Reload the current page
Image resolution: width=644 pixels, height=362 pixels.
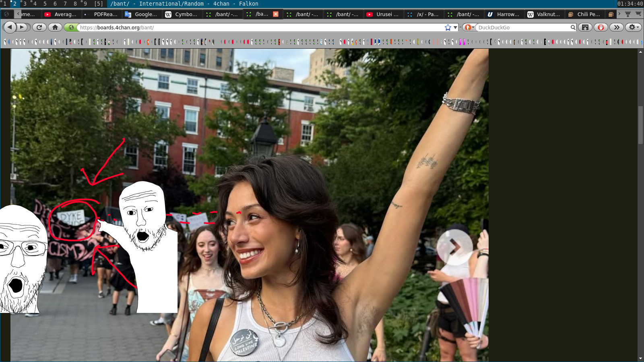[x=39, y=27]
